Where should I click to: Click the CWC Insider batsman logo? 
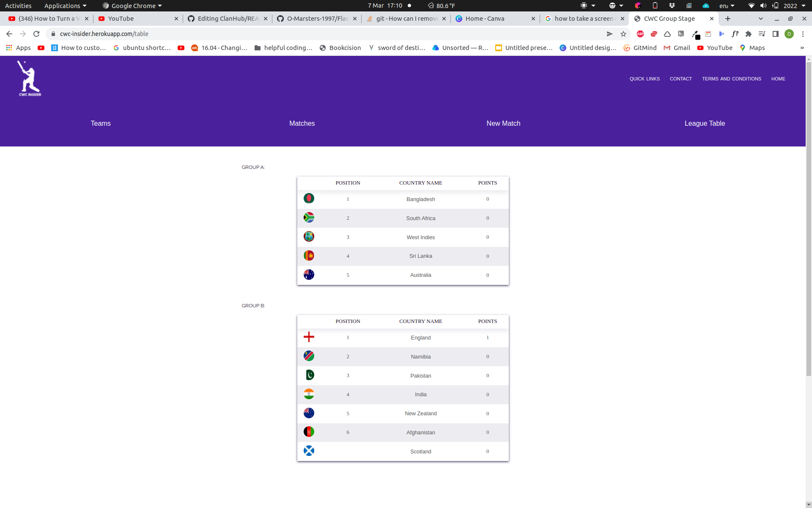coord(29,79)
